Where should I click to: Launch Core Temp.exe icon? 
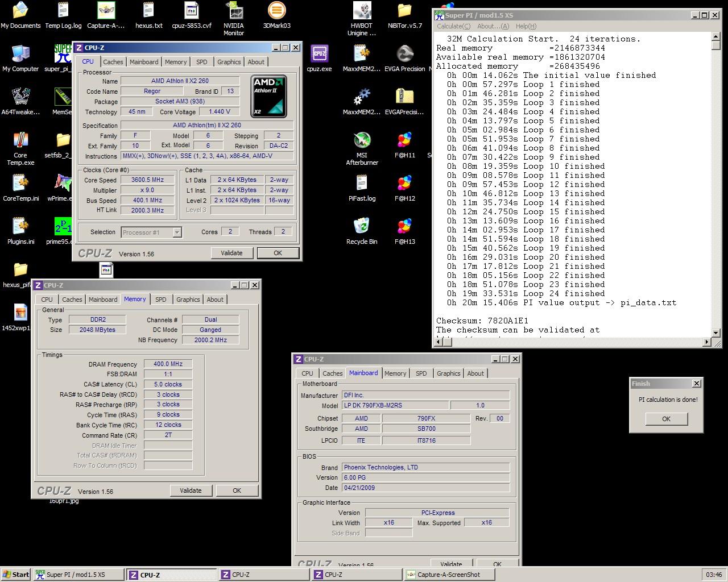(x=20, y=148)
